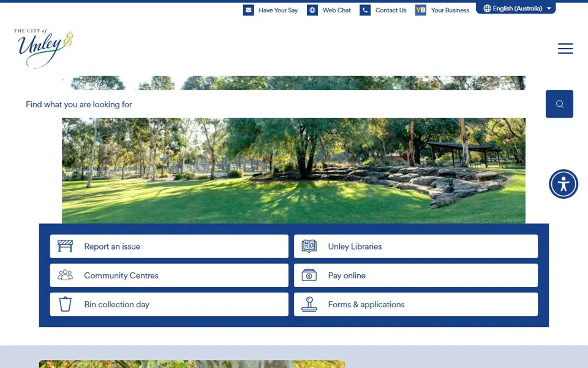The height and width of the screenshot is (368, 588).
Task: Select the Unley Libraries tile
Action: coord(416,247)
